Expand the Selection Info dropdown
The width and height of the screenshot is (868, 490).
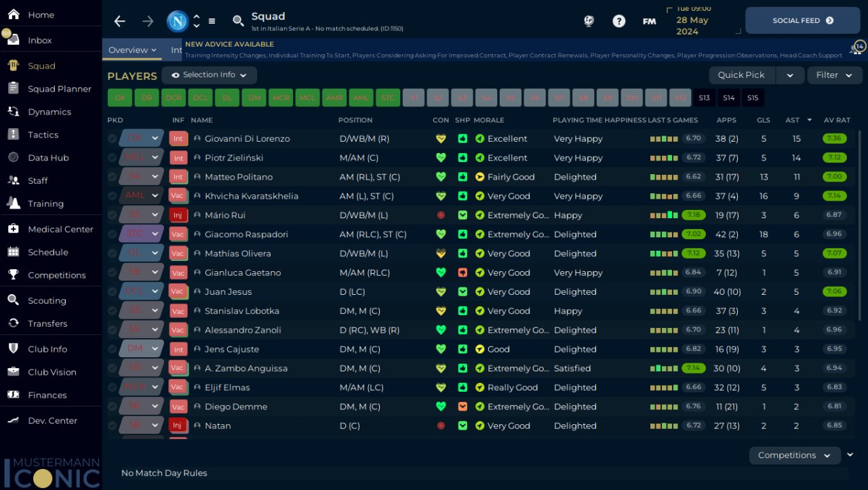coord(209,75)
